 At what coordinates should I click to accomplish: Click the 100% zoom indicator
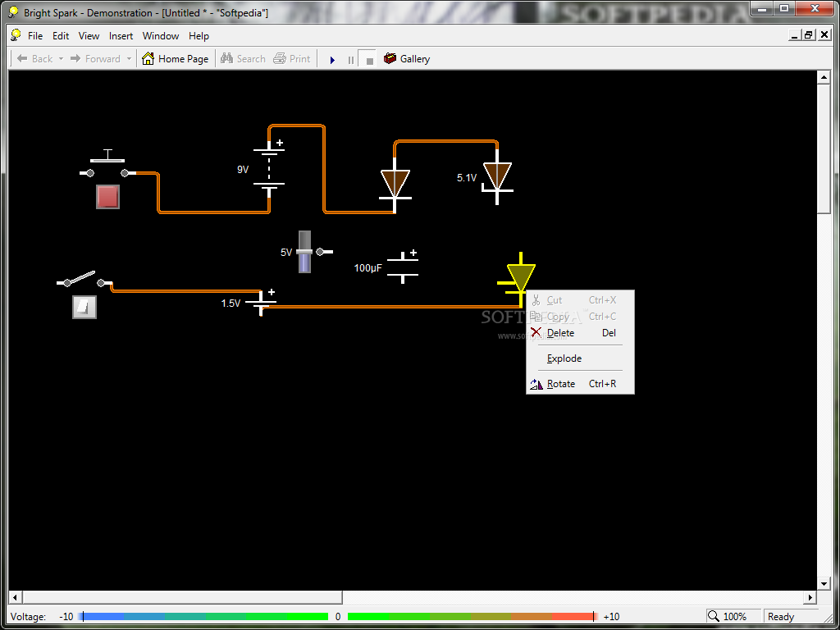point(734,617)
